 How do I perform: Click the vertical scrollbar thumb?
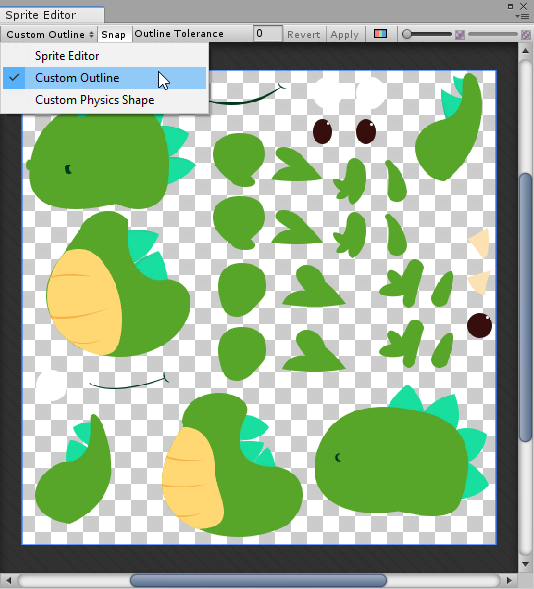click(x=525, y=307)
